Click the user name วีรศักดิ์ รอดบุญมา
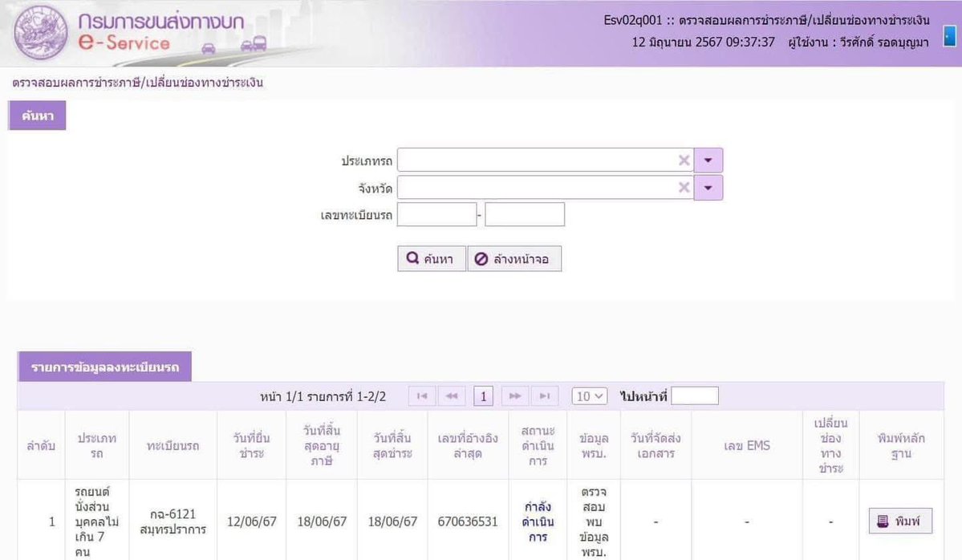This screenshot has height=560, width=962. point(884,43)
